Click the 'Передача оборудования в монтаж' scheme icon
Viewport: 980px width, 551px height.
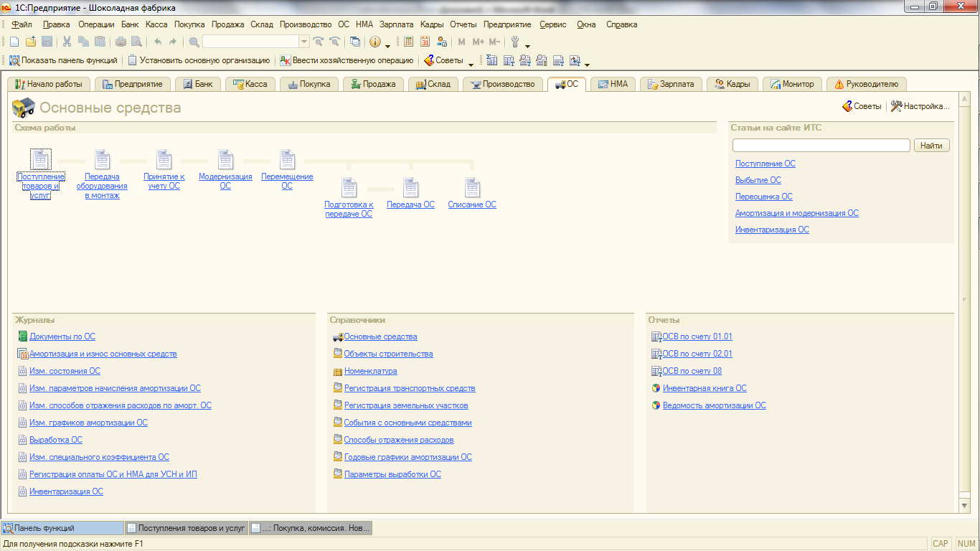click(103, 159)
